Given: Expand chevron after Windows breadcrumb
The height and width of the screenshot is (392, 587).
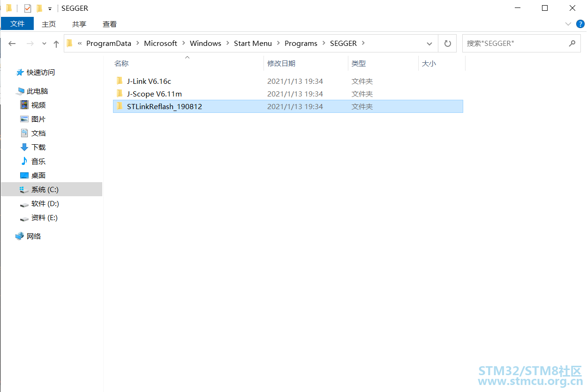Looking at the screenshot, I should pos(227,43).
